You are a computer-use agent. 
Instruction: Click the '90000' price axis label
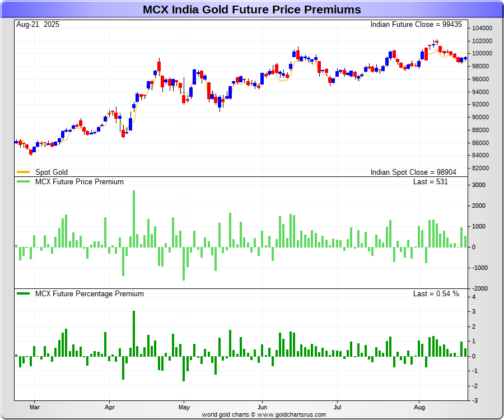[480, 117]
